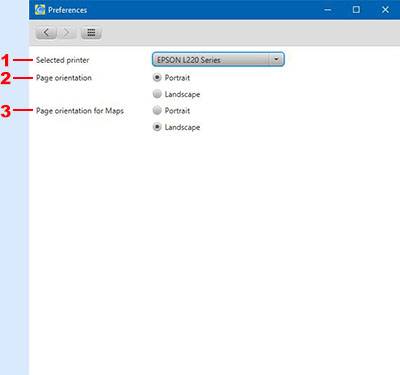The image size is (400, 375).
Task: Close the Preferences window
Action: click(385, 10)
